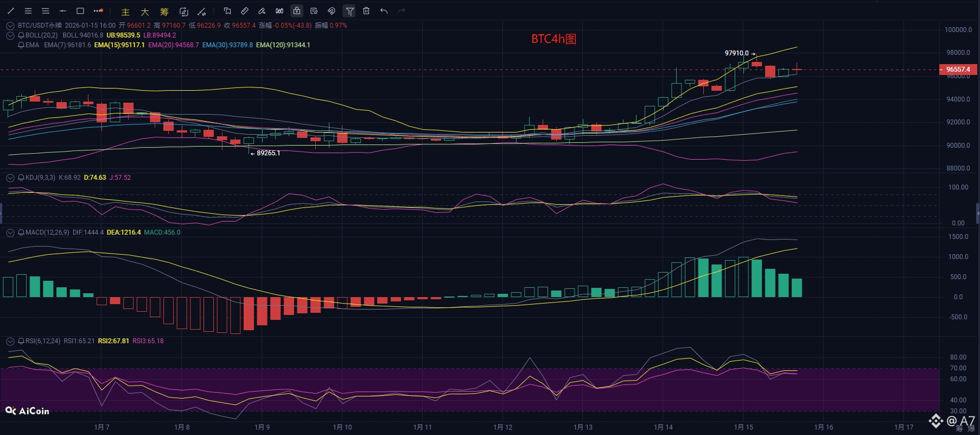Click the KDJ(9,3,3) indicator label
The height and width of the screenshot is (435, 980).
(x=40, y=178)
